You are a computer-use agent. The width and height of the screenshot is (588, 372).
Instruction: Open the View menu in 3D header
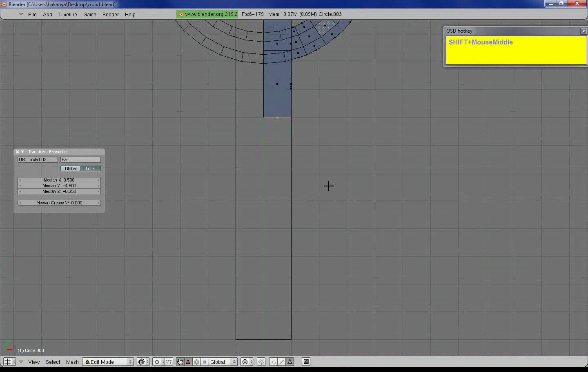point(34,362)
